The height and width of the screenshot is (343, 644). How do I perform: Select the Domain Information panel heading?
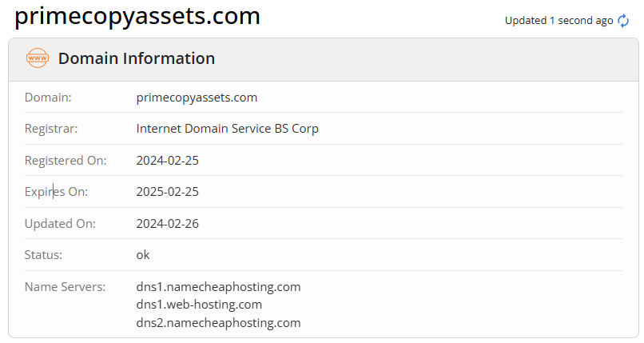point(137,58)
